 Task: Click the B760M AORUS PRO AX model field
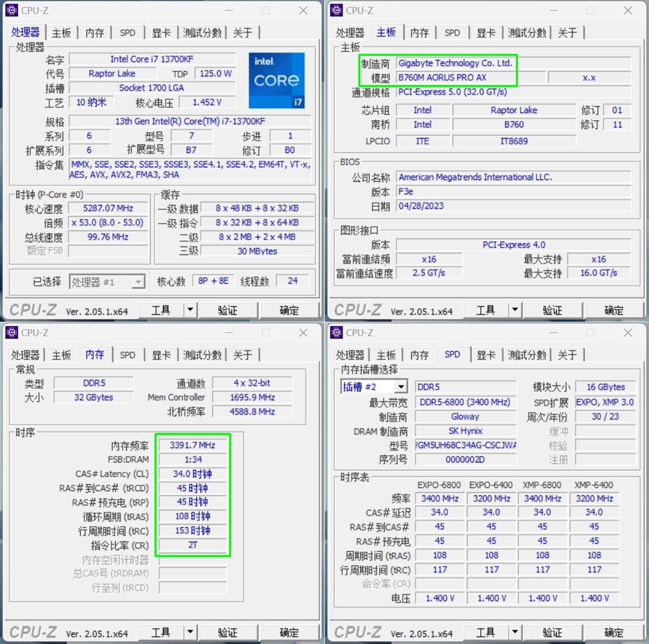(x=470, y=77)
